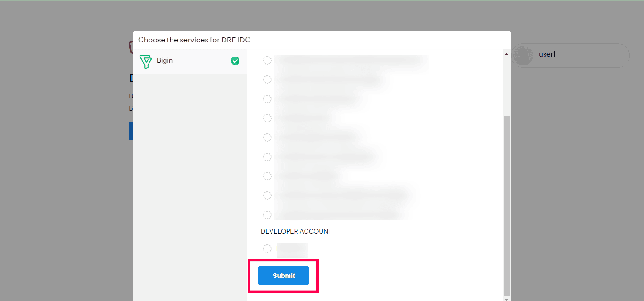Click the scrollbar up arrow in the dialog

point(507,54)
